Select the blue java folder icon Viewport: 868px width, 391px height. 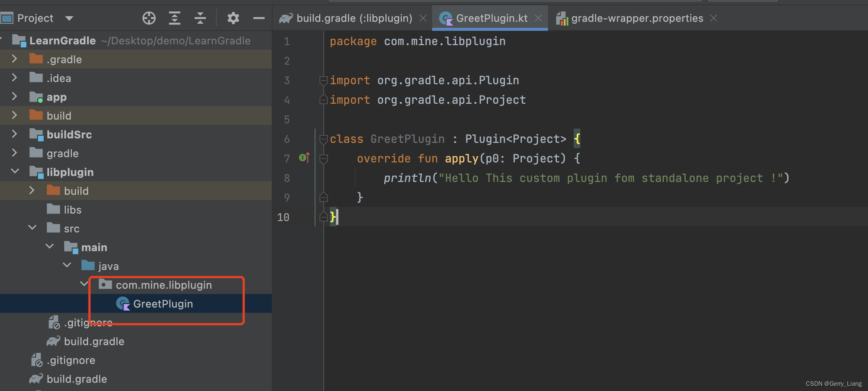88,265
